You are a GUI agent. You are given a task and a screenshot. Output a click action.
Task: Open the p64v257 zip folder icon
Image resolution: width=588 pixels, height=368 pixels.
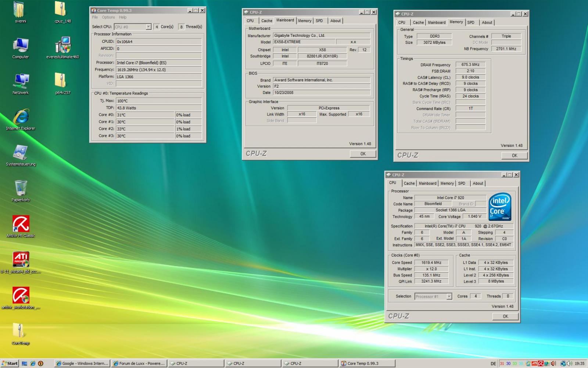pyautogui.click(x=62, y=84)
